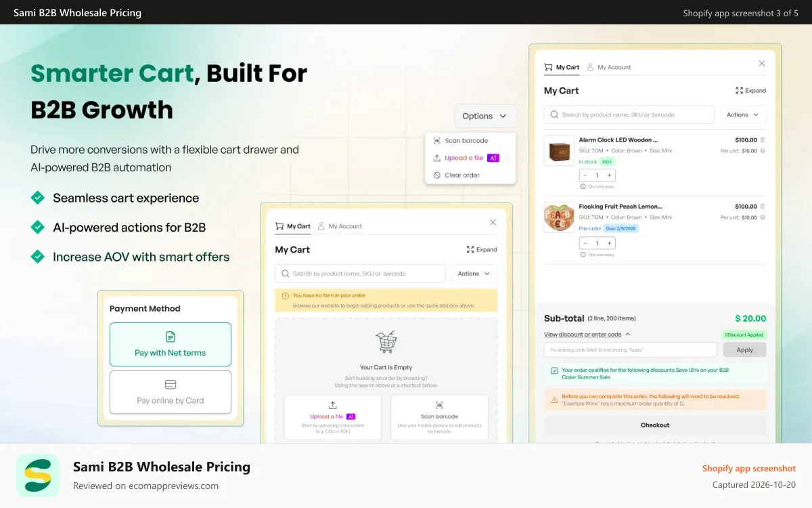Viewport: 812px width, 508px height.
Task: Click the upload icon on Upload a file card
Action: pyautogui.click(x=332, y=405)
